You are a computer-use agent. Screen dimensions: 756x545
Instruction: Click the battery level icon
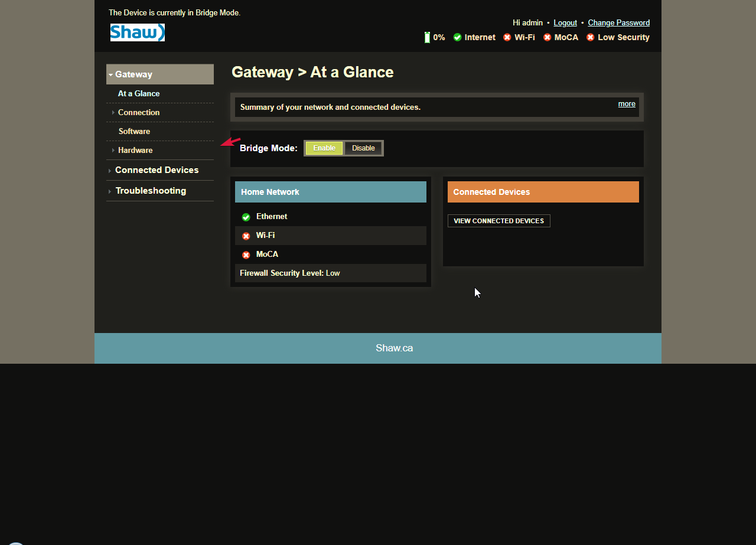click(x=427, y=38)
